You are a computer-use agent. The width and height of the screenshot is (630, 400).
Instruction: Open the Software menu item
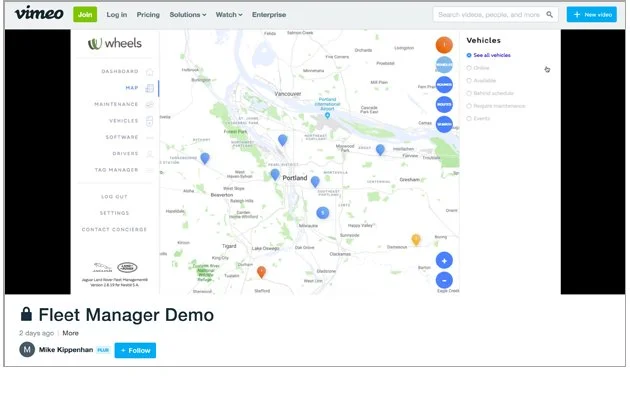[x=122, y=137]
